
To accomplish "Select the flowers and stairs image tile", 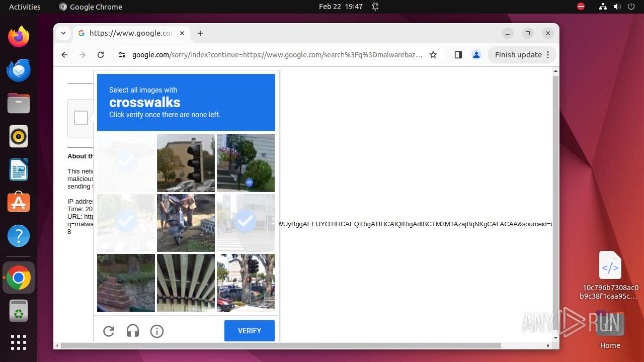I will pyautogui.click(x=246, y=163).
